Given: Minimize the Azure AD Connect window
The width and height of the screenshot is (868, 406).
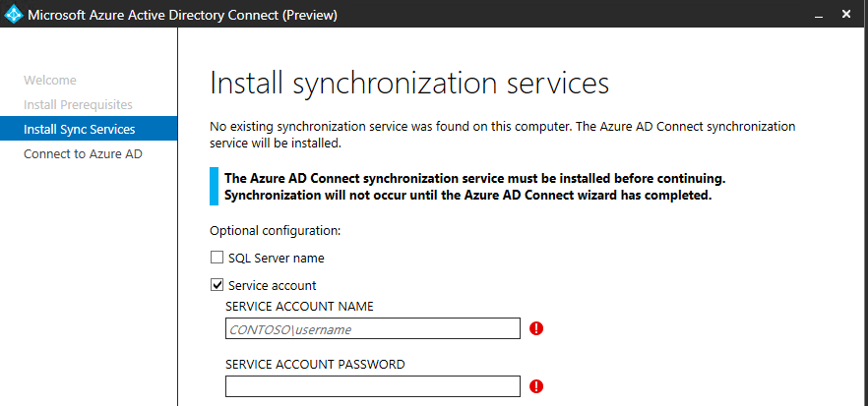Looking at the screenshot, I should tap(819, 15).
